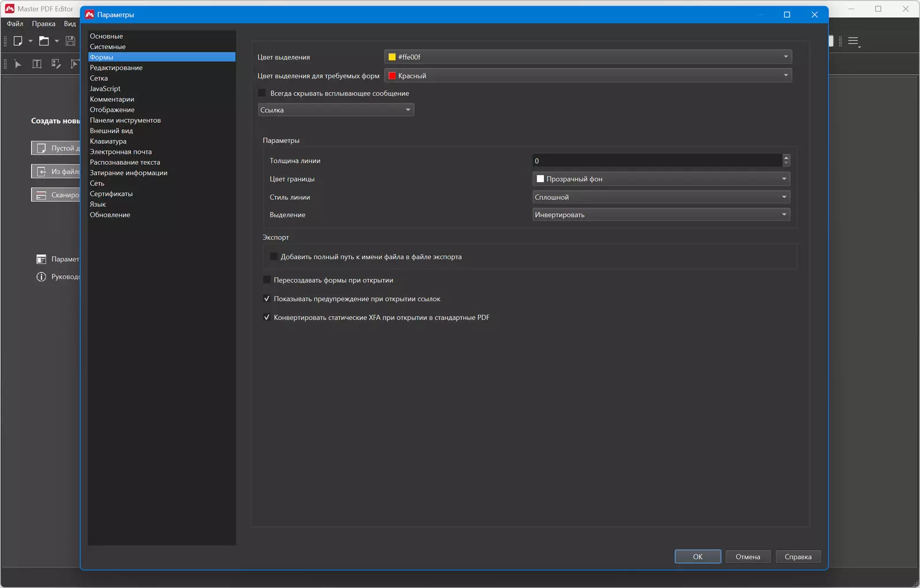Screen dimensions: 920x588
Task: Click the Отмена button
Action: pyautogui.click(x=748, y=557)
